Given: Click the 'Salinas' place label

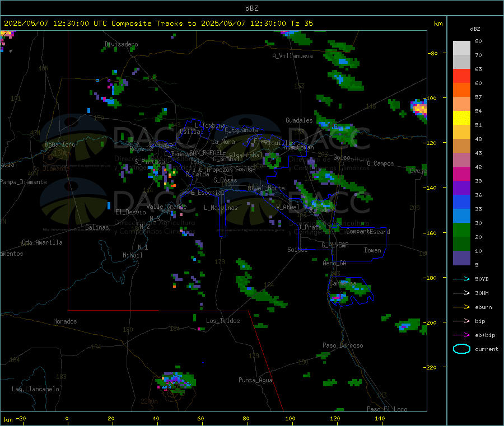Looking at the screenshot, I should 97,227.
